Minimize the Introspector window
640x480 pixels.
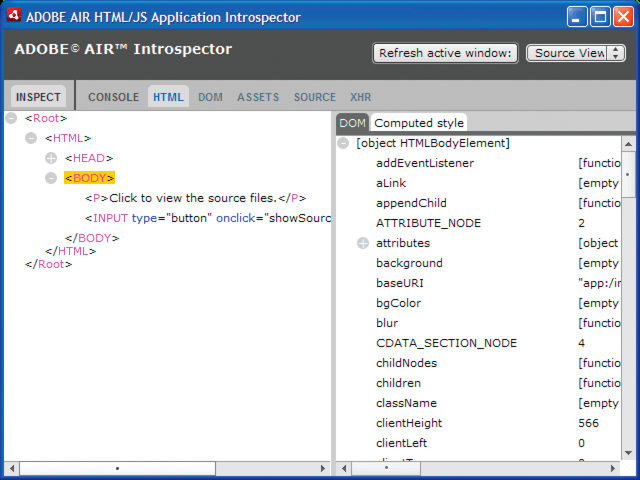(577, 17)
